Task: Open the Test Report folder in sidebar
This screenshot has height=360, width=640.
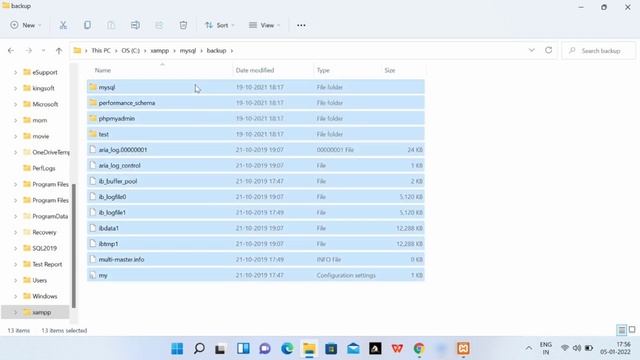Action: (42, 264)
